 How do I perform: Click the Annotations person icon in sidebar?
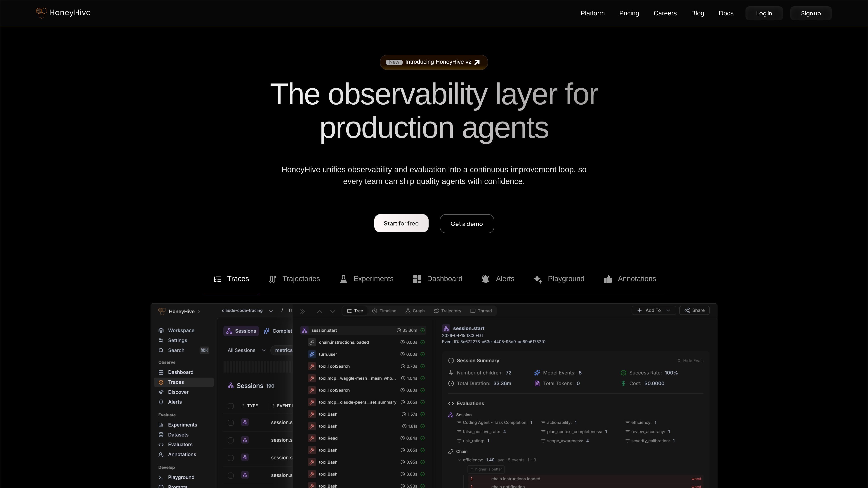[161, 455]
